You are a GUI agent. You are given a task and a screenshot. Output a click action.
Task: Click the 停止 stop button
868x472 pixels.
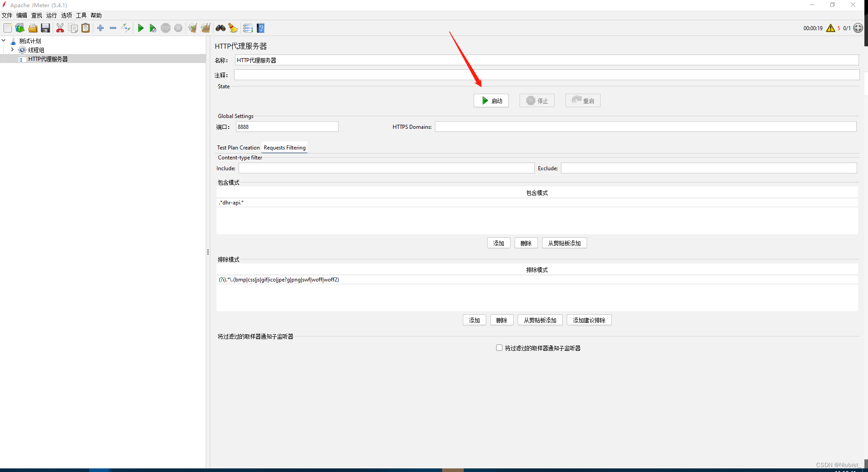(537, 100)
